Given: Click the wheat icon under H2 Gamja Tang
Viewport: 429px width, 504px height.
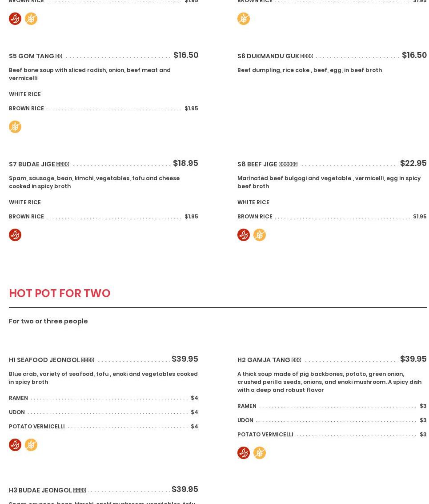Looking at the screenshot, I should coord(260,453).
